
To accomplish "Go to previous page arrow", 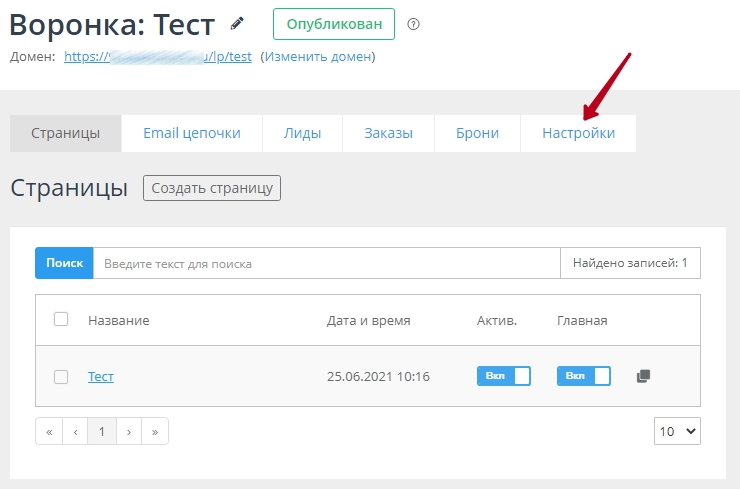I will coord(75,431).
